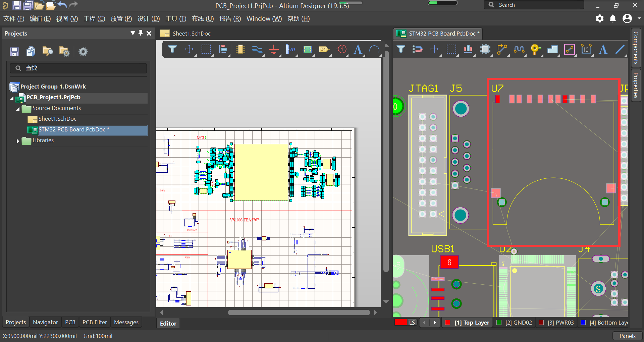Click the schematic horizontal scrollbar
The width and height of the screenshot is (644, 342).
coord(299,312)
